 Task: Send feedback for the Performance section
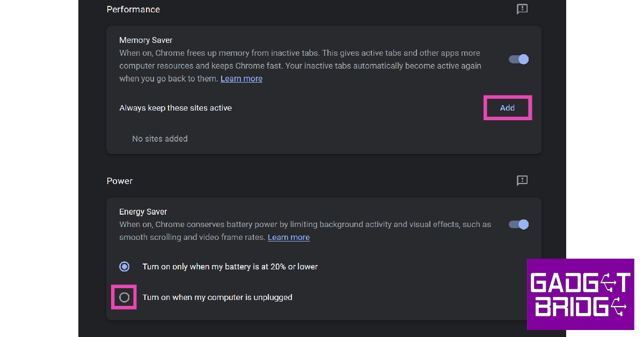tap(522, 9)
